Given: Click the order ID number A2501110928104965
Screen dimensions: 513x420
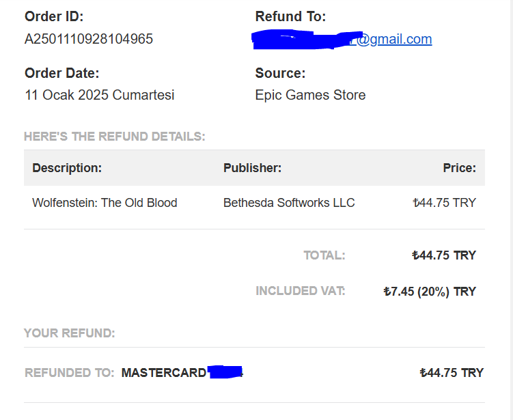Looking at the screenshot, I should tap(89, 39).
